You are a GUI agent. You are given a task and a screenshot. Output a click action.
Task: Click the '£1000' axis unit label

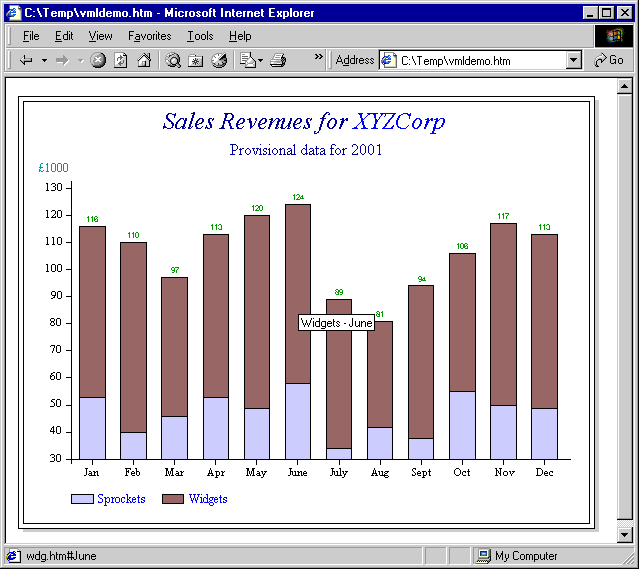point(53,168)
